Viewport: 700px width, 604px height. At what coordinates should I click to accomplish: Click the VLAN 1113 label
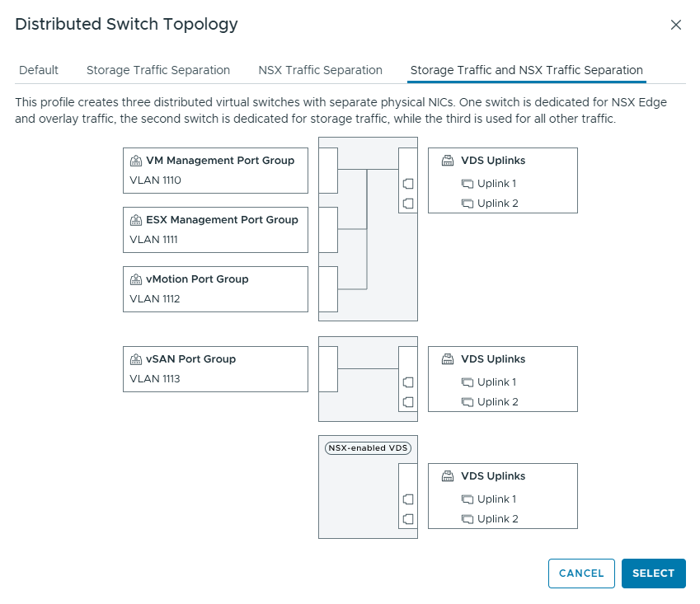pyautogui.click(x=155, y=379)
